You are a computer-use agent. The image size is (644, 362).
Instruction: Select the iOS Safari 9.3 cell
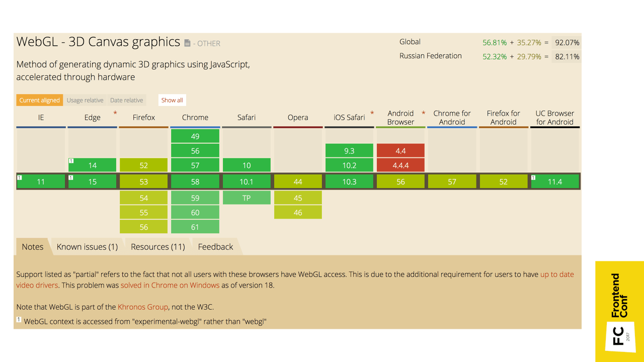tap(349, 151)
